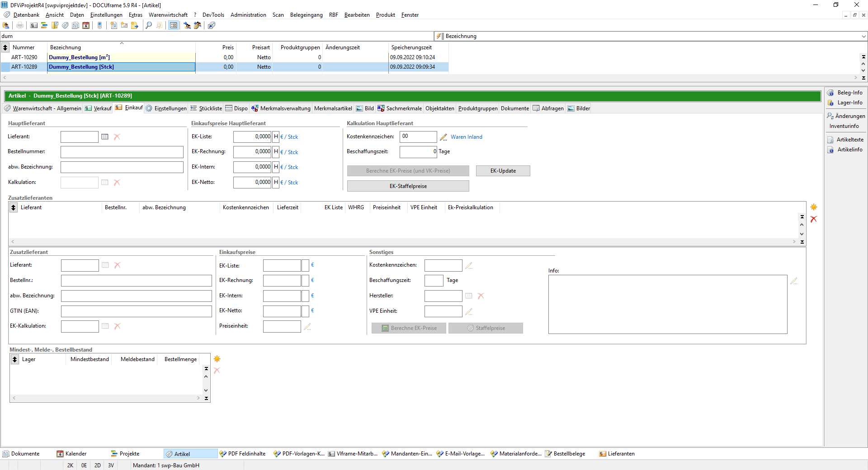Toggle H button beside EK-Intern price
Screen dimensions: 868x470
(x=276, y=167)
